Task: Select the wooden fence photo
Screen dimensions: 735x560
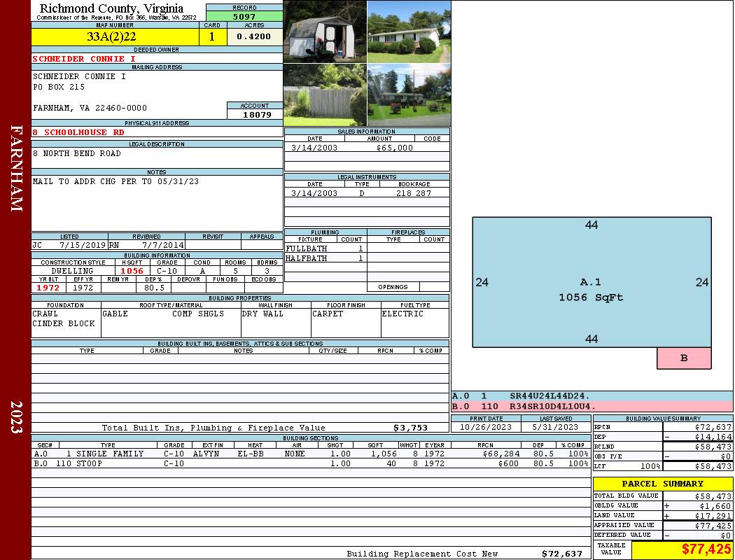Action: coord(325,94)
